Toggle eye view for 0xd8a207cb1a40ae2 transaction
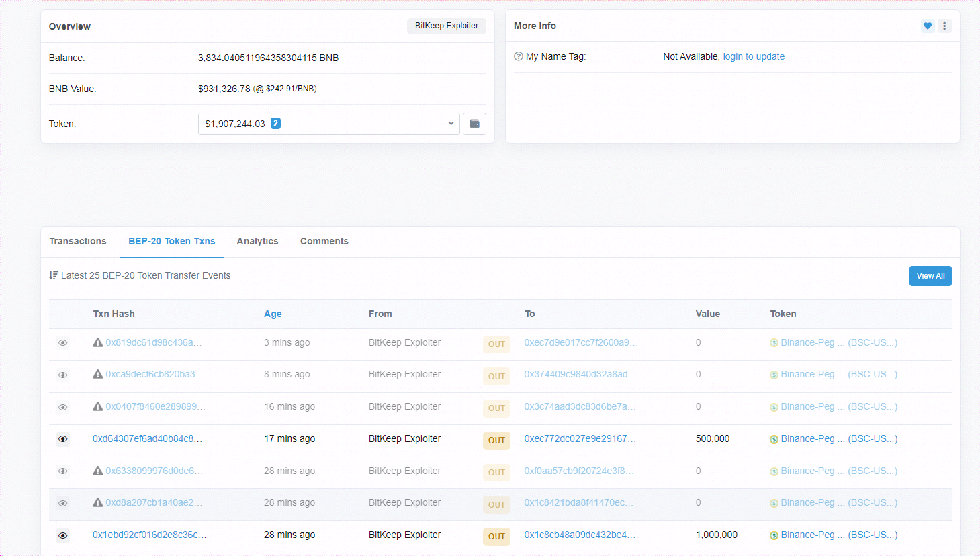 pos(62,503)
